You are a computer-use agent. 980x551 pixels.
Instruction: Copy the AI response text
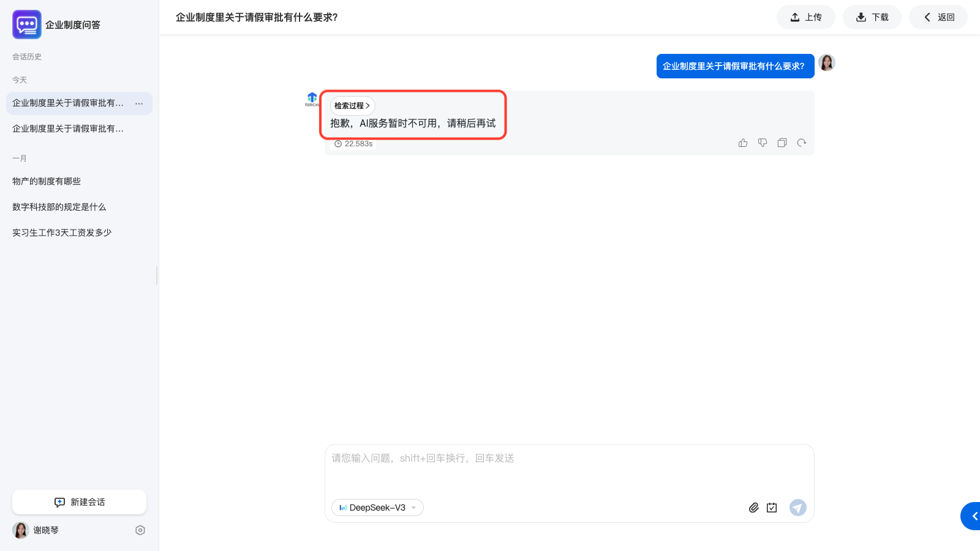point(782,143)
